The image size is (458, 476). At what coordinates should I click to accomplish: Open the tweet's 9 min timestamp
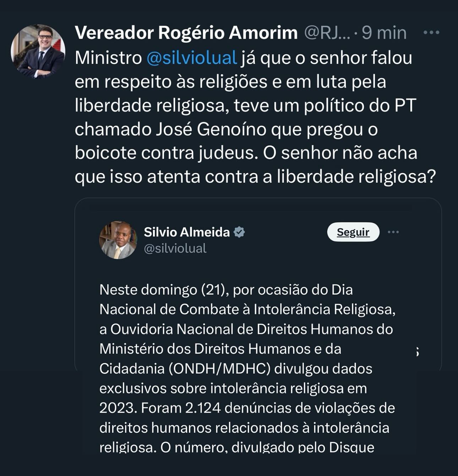click(384, 33)
